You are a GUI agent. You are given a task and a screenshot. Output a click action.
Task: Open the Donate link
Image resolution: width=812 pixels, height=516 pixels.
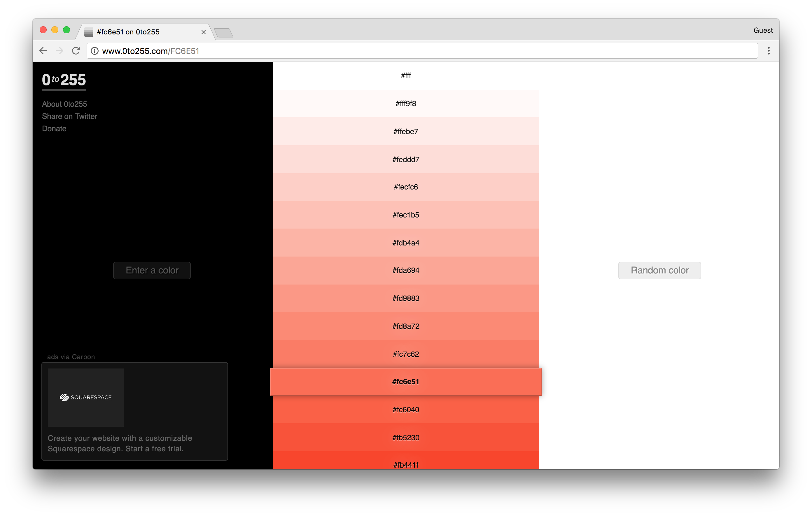(54, 128)
